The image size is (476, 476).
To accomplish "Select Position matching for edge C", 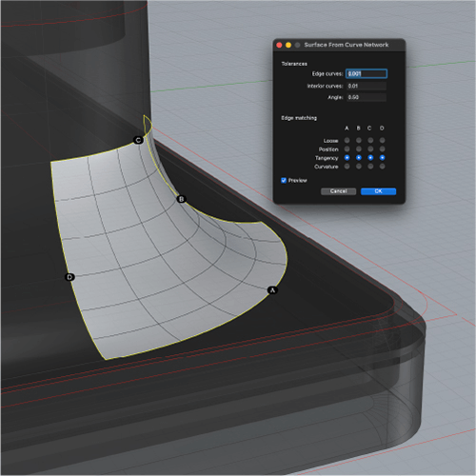I will pyautogui.click(x=370, y=149).
